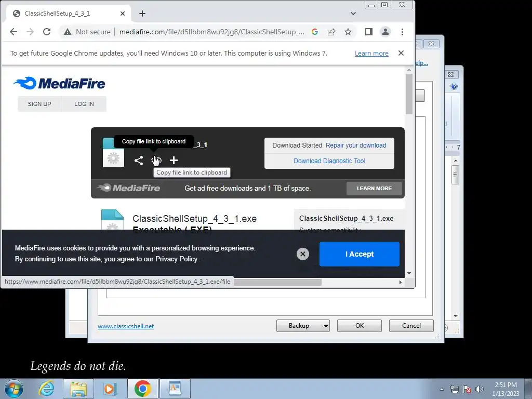Open Windows Media Player from taskbar
Image resolution: width=532 pixels, height=399 pixels.
[110, 389]
